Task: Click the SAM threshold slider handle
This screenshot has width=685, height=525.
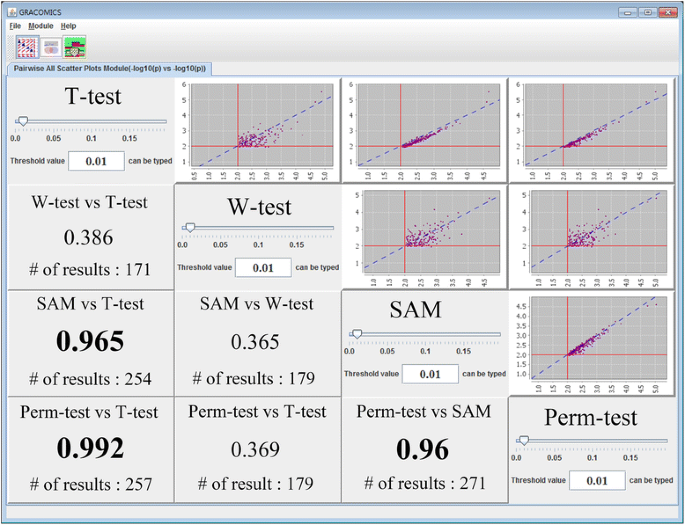Action: coord(356,334)
